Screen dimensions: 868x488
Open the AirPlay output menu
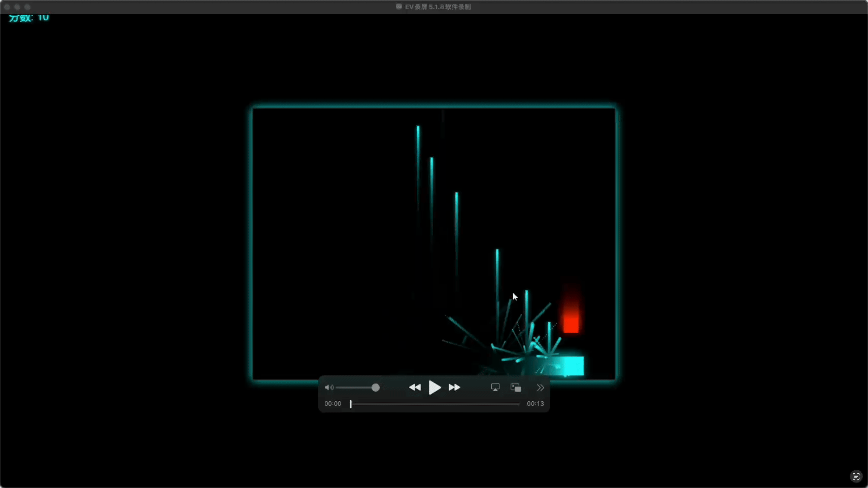pyautogui.click(x=495, y=388)
